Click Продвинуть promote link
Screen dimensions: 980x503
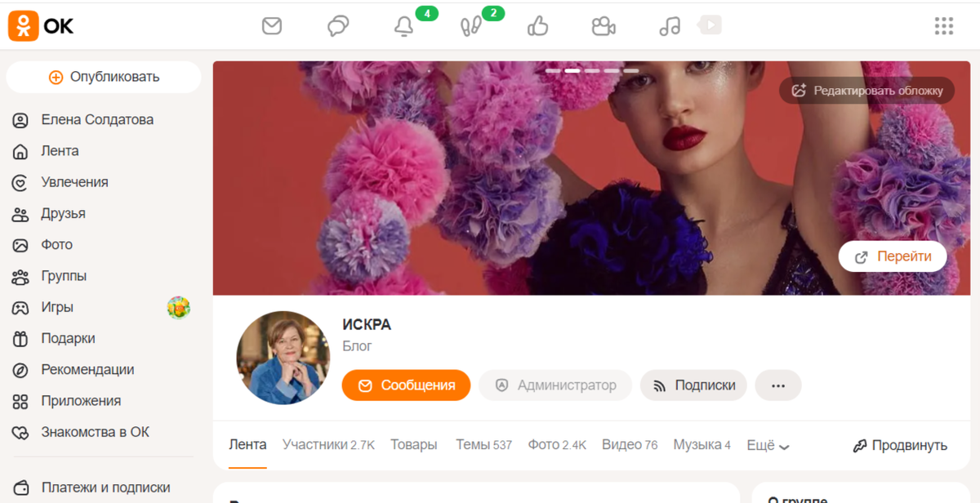[900, 446]
